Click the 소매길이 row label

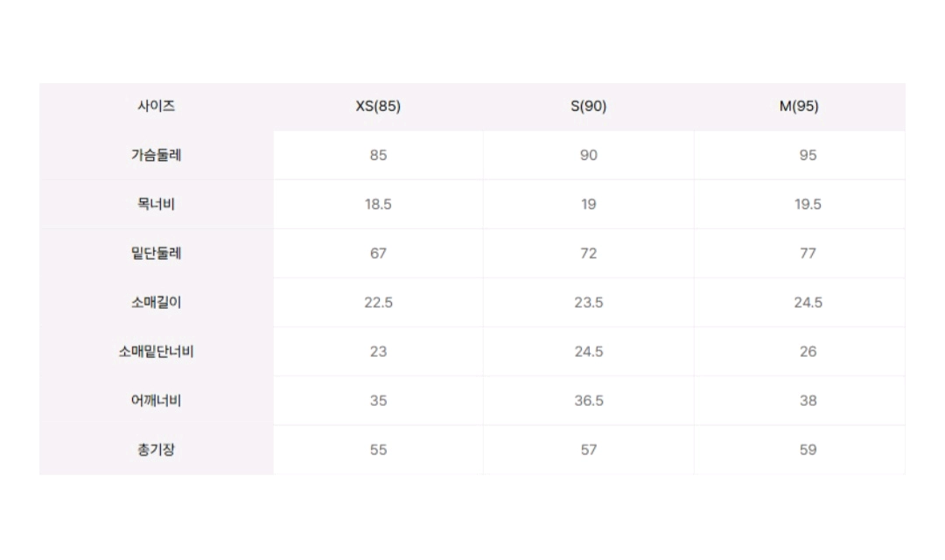tap(156, 303)
